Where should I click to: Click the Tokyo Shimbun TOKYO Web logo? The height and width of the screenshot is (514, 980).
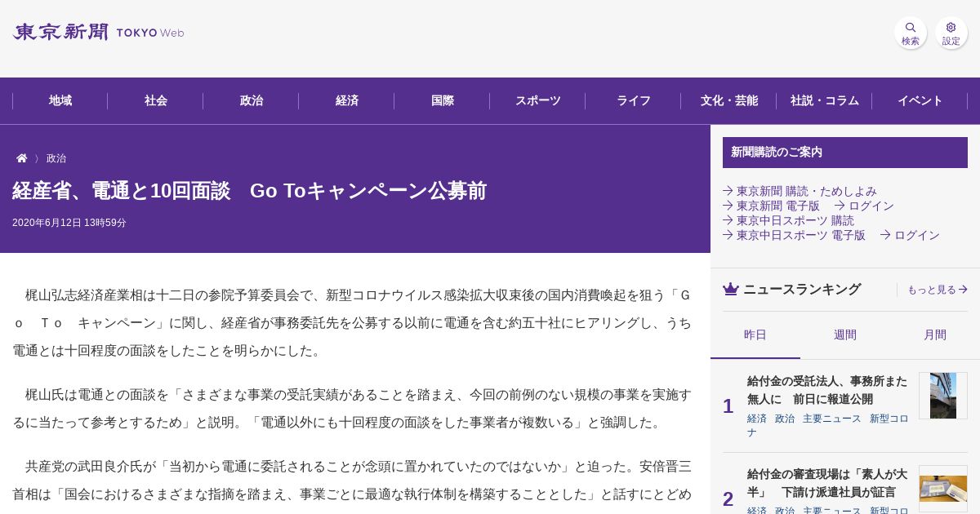click(x=98, y=33)
